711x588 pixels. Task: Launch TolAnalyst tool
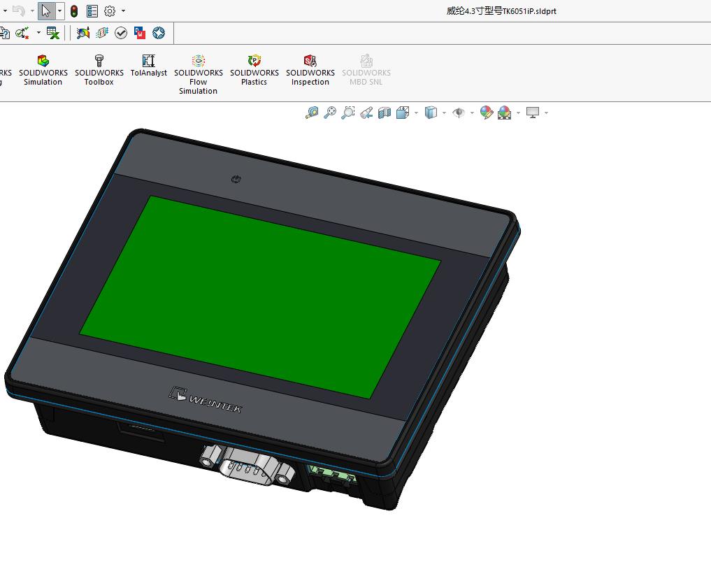pos(149,66)
